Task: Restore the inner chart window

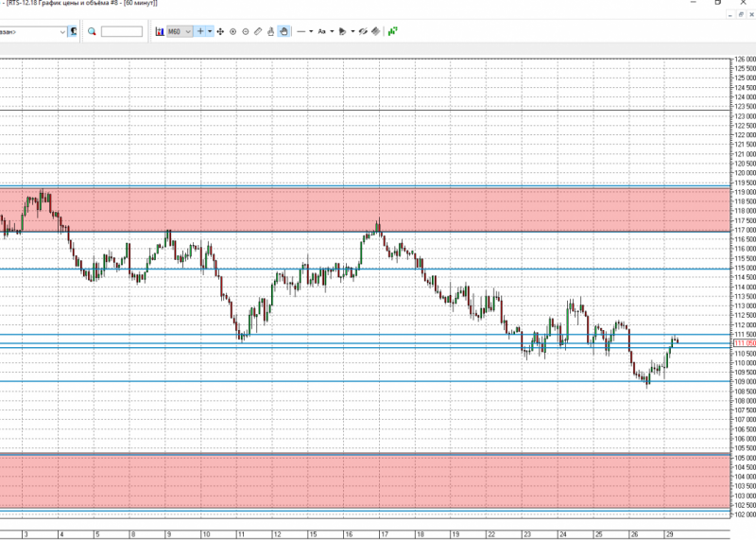Action: pos(741,15)
